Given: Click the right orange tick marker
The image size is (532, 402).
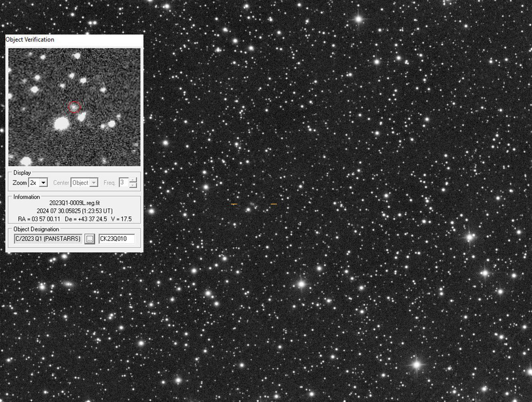Looking at the screenshot, I should (273, 204).
